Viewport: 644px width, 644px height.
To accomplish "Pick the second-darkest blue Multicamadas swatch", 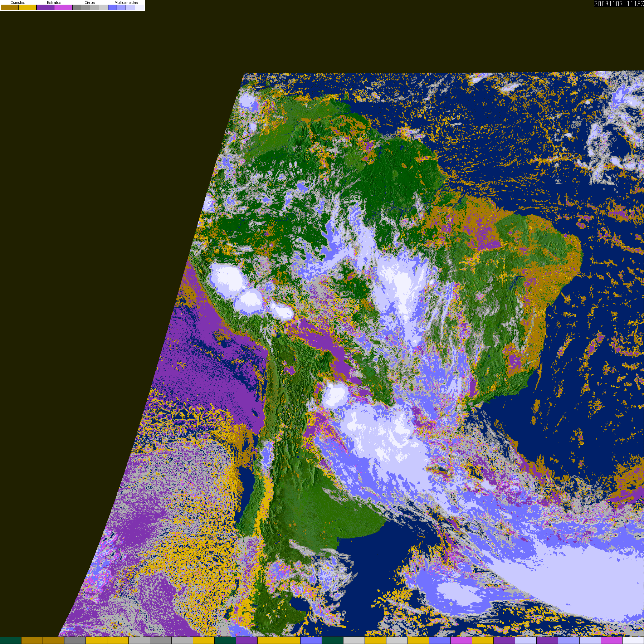I will (121, 8).
